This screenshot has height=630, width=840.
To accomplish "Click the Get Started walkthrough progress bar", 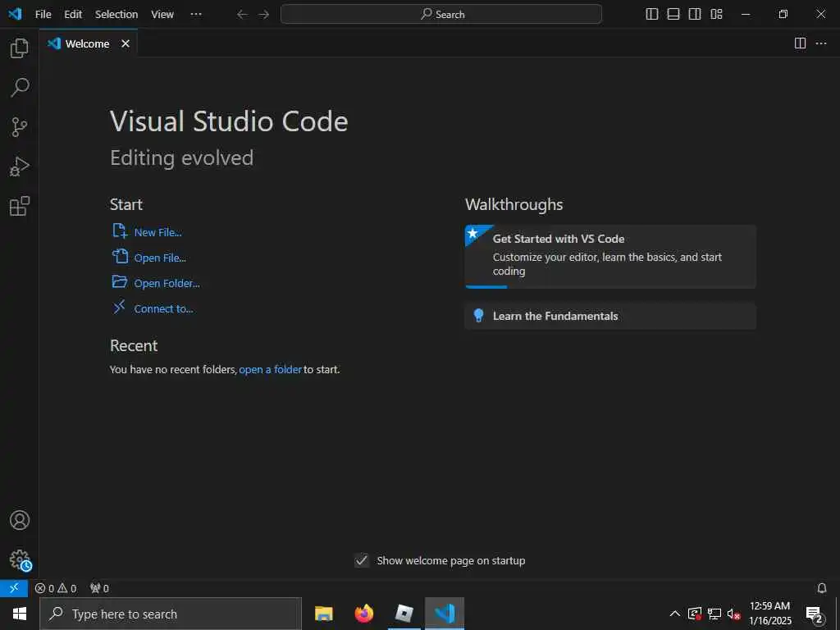I will tap(486, 286).
